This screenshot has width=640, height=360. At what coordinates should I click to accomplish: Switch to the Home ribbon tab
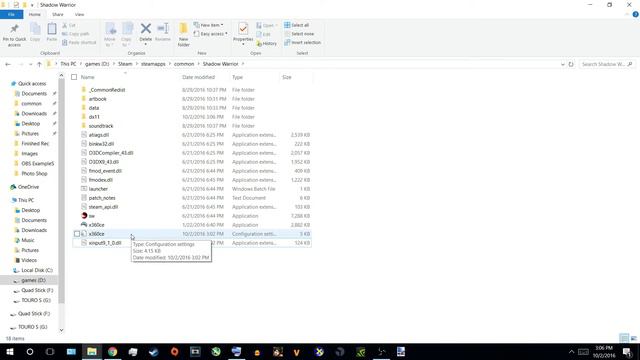pyautogui.click(x=35, y=15)
